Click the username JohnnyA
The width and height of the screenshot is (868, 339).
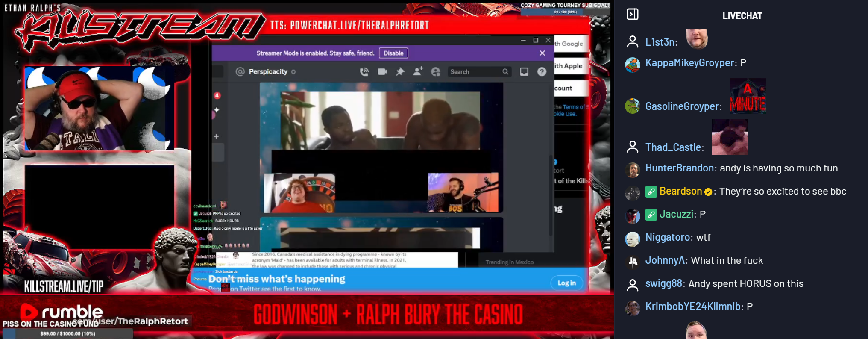(665, 260)
